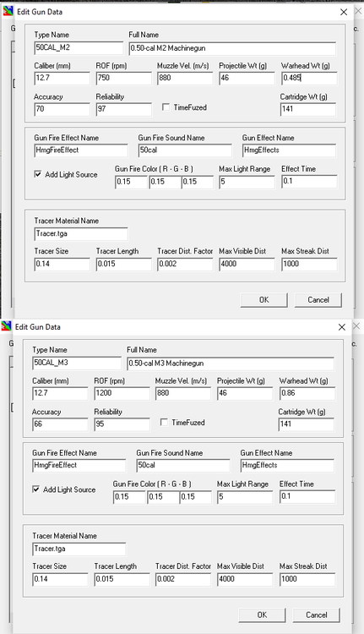This screenshot has height=634, width=364.
Task: Click Max Streak Dist field in M2 dialog
Action: [x=309, y=264]
